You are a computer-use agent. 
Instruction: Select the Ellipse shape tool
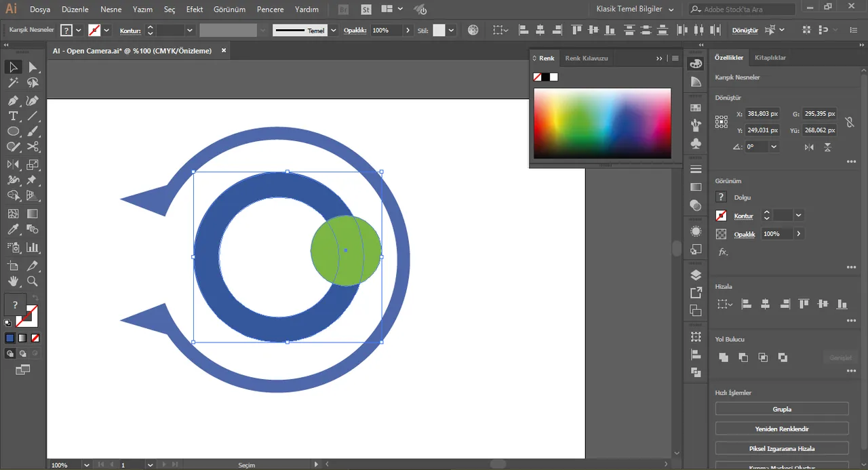13,132
